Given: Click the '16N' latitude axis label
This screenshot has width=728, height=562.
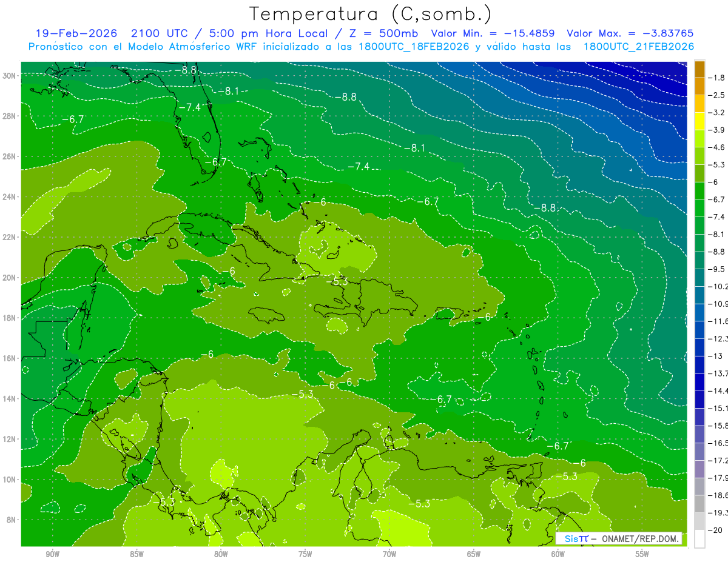Looking at the screenshot, I should [x=9, y=358].
